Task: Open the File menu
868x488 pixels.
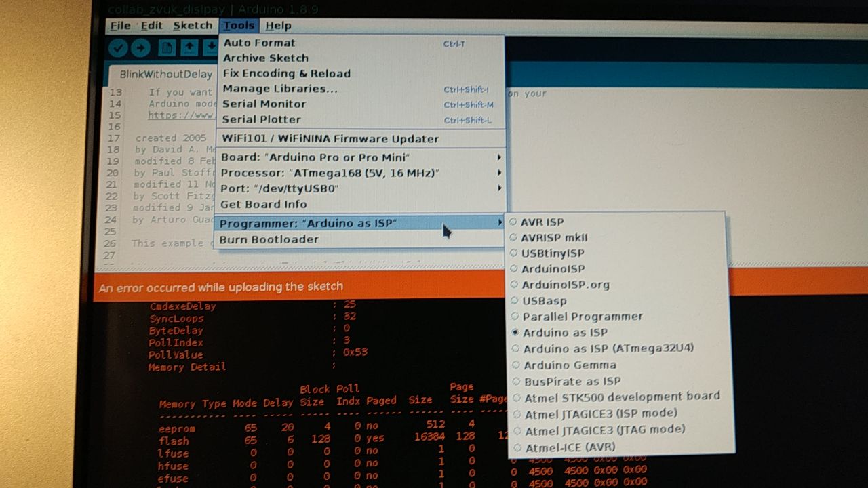Action: (x=120, y=26)
